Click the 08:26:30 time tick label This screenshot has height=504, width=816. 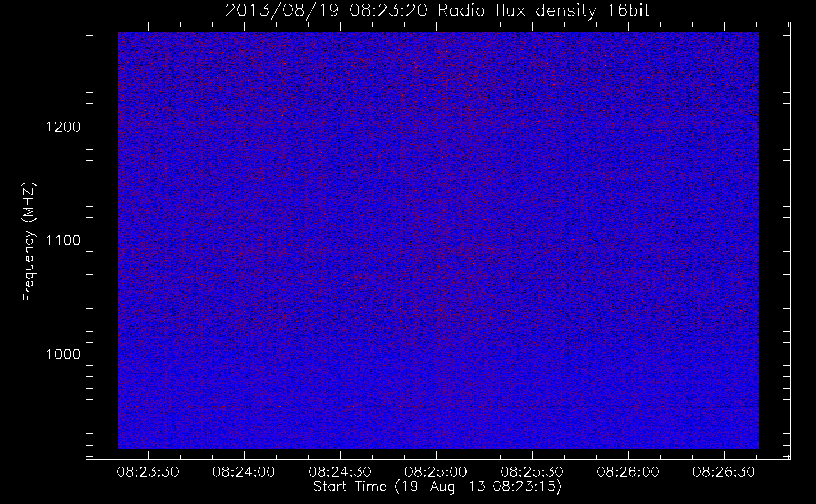(x=724, y=472)
